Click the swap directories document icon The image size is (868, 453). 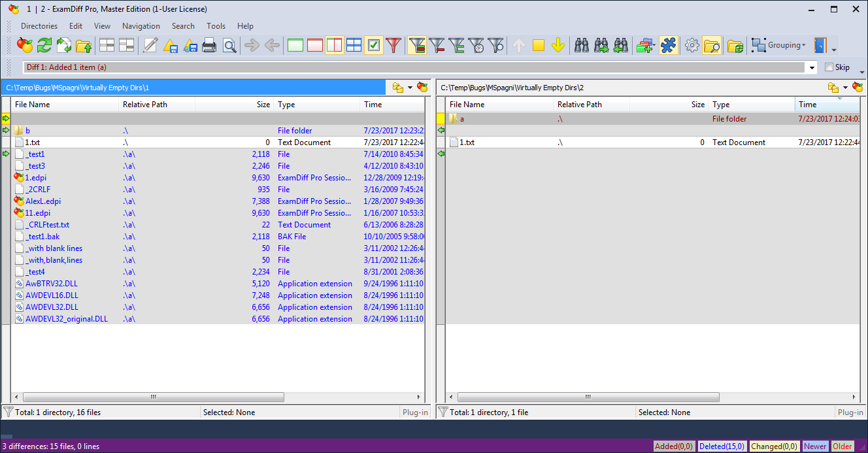[x=64, y=45]
